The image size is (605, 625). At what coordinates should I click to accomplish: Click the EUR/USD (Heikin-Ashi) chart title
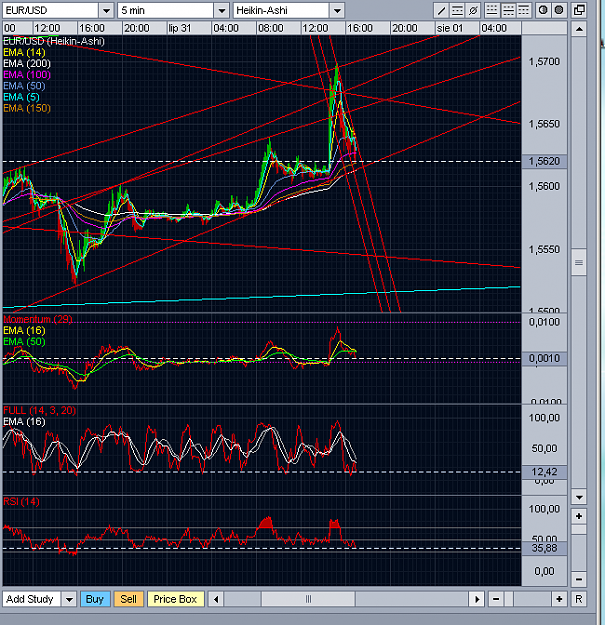54,41
